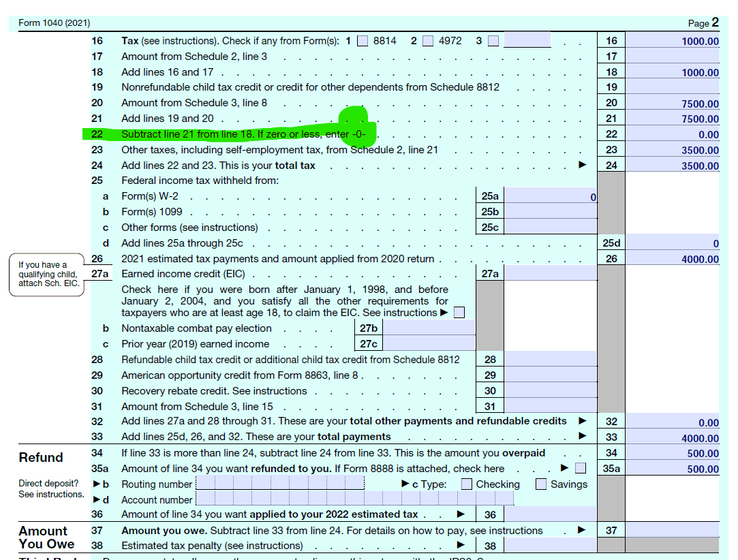Click the Routing number field

coord(279,484)
